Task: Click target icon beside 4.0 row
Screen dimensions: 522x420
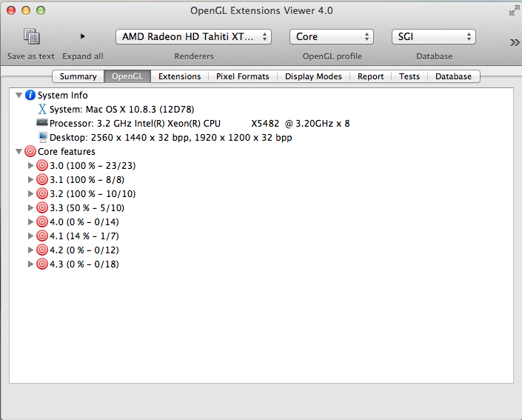Action: pos(42,221)
